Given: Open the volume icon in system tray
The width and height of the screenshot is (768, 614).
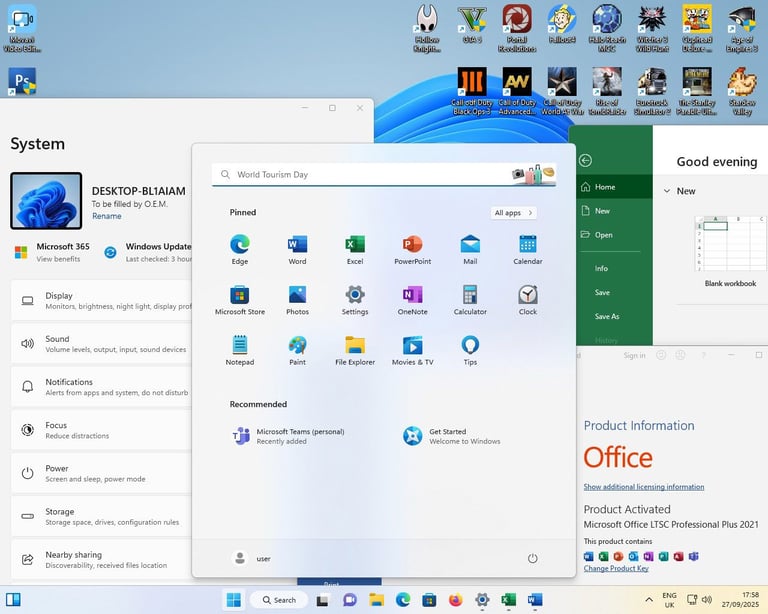Looking at the screenshot, I should (706, 599).
